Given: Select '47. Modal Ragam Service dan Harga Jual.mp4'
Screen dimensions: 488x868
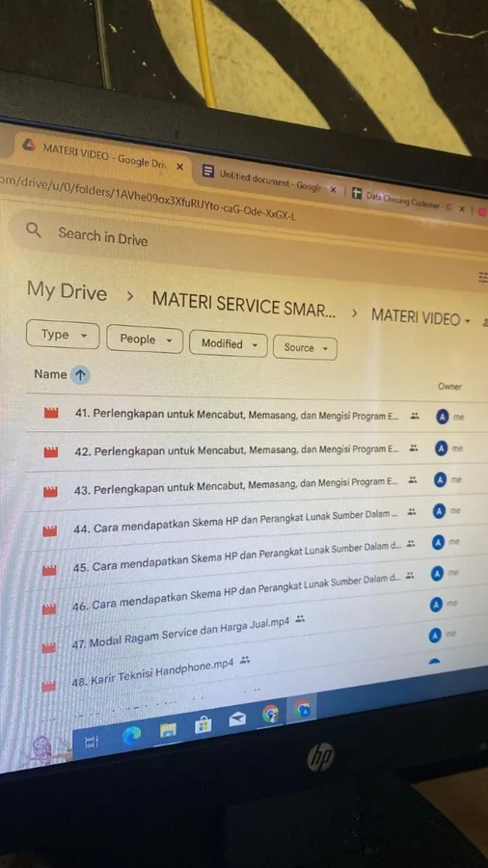Looking at the screenshot, I should pyautogui.click(x=181, y=633).
